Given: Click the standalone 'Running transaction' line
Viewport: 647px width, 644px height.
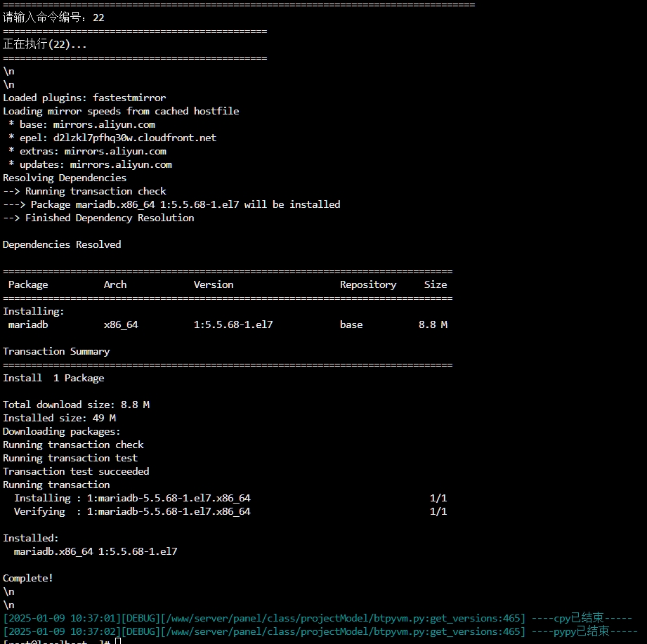Looking at the screenshot, I should (56, 485).
